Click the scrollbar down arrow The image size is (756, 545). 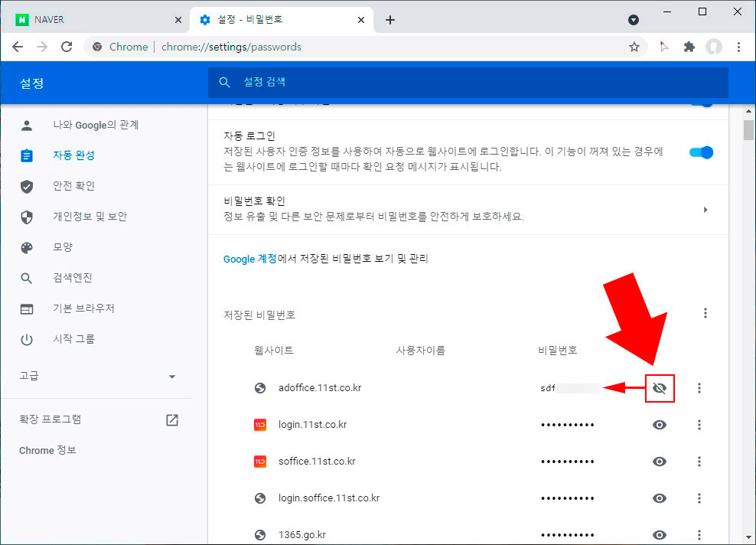pos(748,537)
